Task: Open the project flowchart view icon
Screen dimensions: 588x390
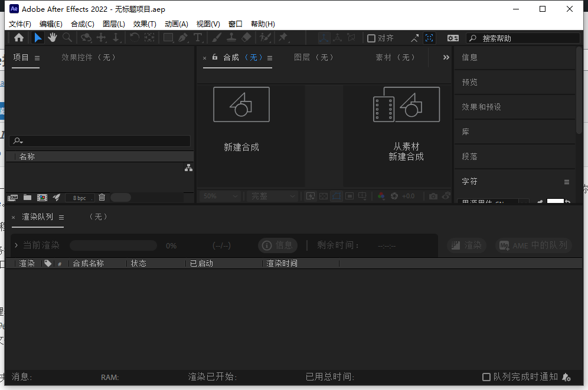Action: click(x=189, y=168)
